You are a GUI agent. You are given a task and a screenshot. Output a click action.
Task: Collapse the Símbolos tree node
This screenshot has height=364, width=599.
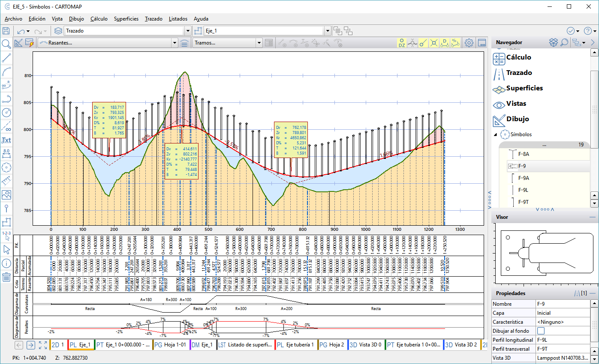click(496, 134)
